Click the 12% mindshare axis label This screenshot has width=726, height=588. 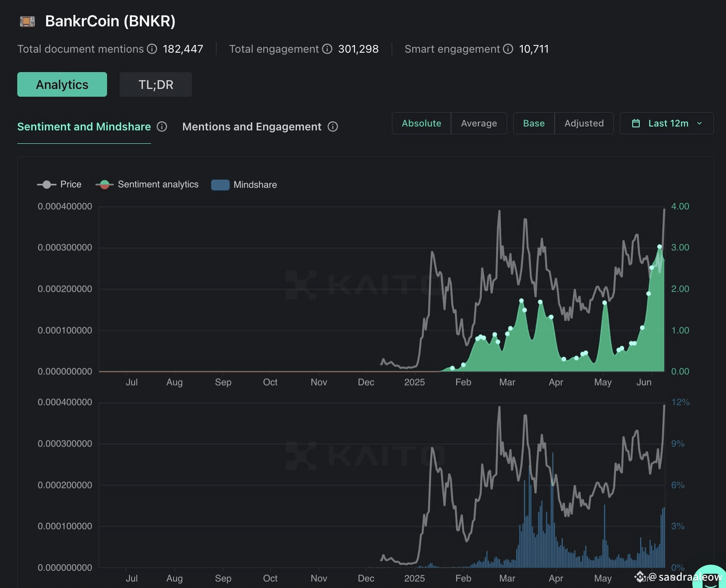point(681,402)
